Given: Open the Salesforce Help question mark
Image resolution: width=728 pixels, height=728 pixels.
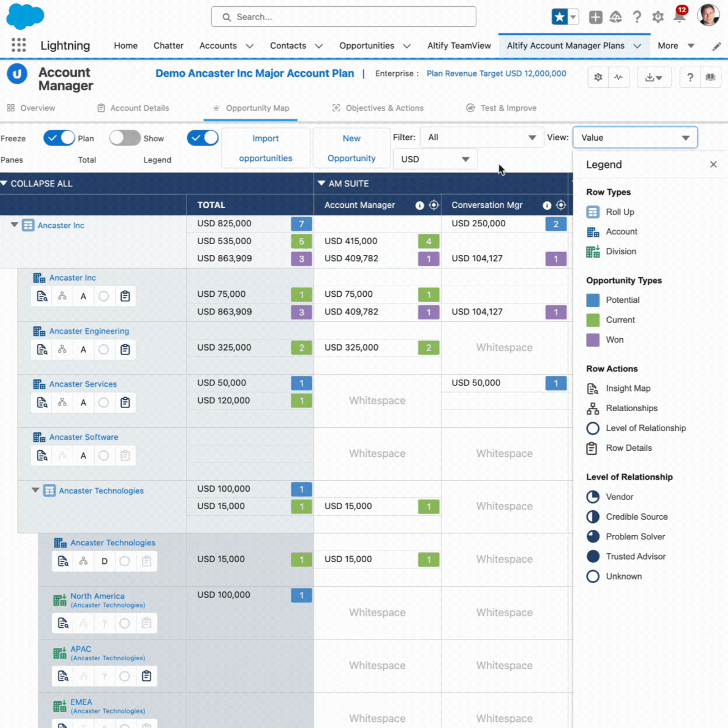Looking at the screenshot, I should pos(637,17).
